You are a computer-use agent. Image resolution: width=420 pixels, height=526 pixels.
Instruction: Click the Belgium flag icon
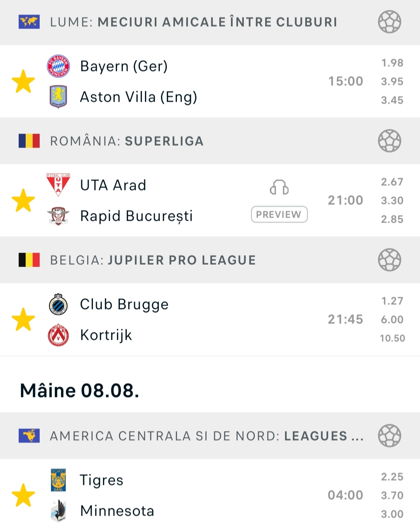pyautogui.click(x=29, y=260)
